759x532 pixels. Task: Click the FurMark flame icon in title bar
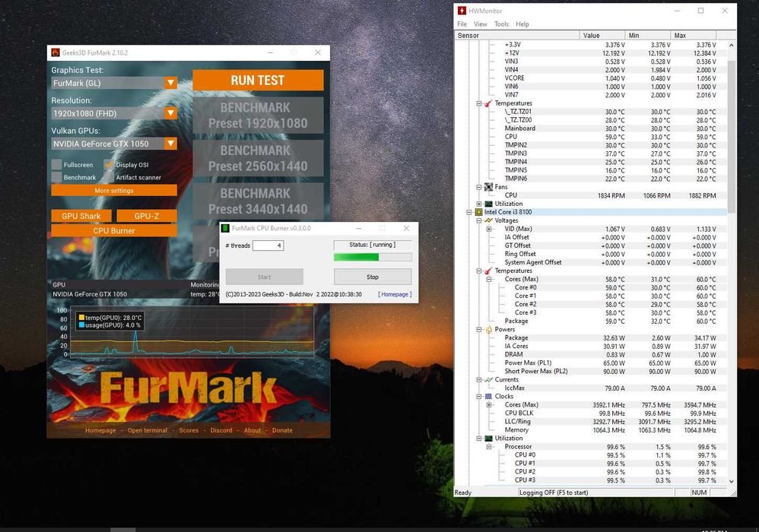point(56,52)
